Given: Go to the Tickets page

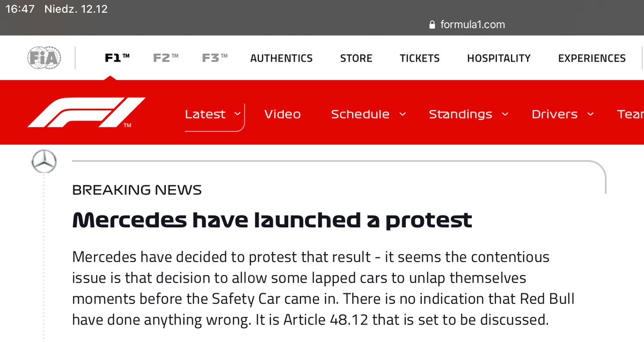Looking at the screenshot, I should click(x=420, y=58).
